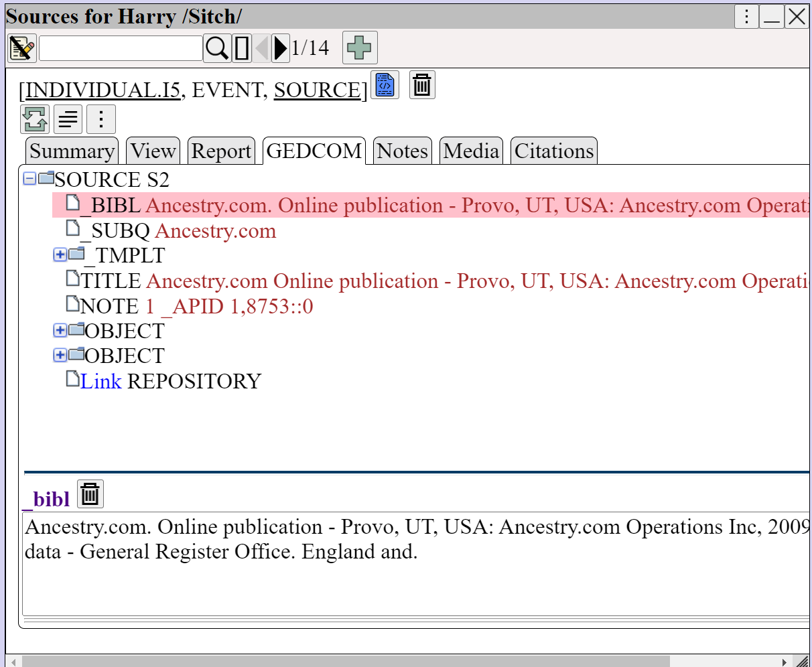Close the Sources window
This screenshot has width=812, height=667.
click(797, 16)
